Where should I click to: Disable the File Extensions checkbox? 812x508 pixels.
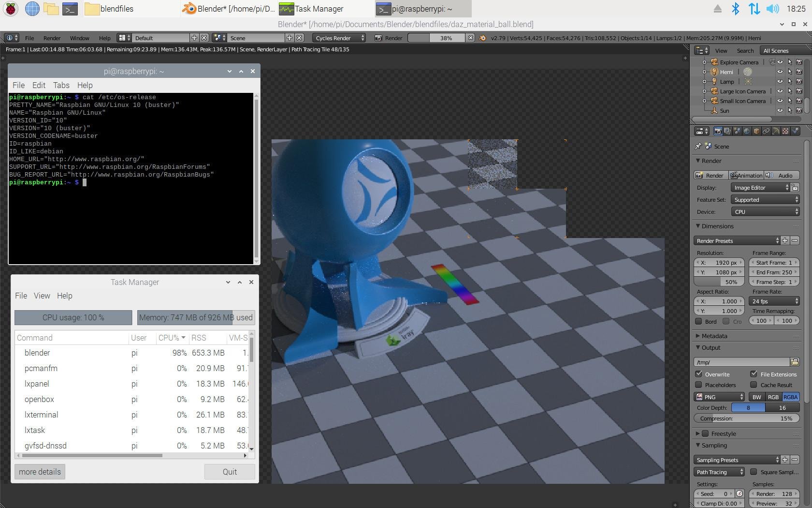754,374
